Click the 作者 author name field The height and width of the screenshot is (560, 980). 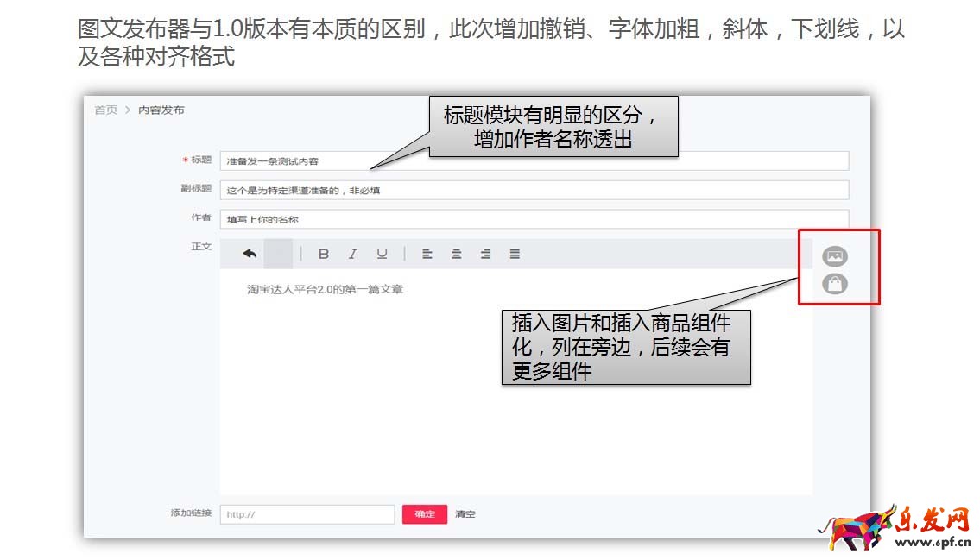pos(535,219)
